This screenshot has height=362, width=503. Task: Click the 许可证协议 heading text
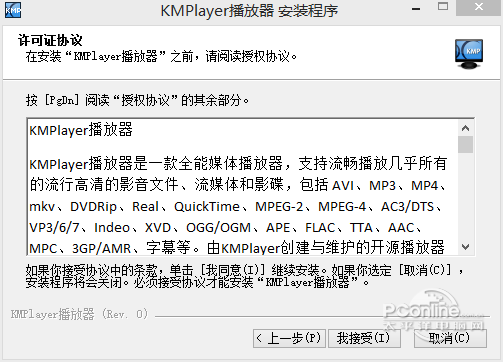click(x=50, y=40)
